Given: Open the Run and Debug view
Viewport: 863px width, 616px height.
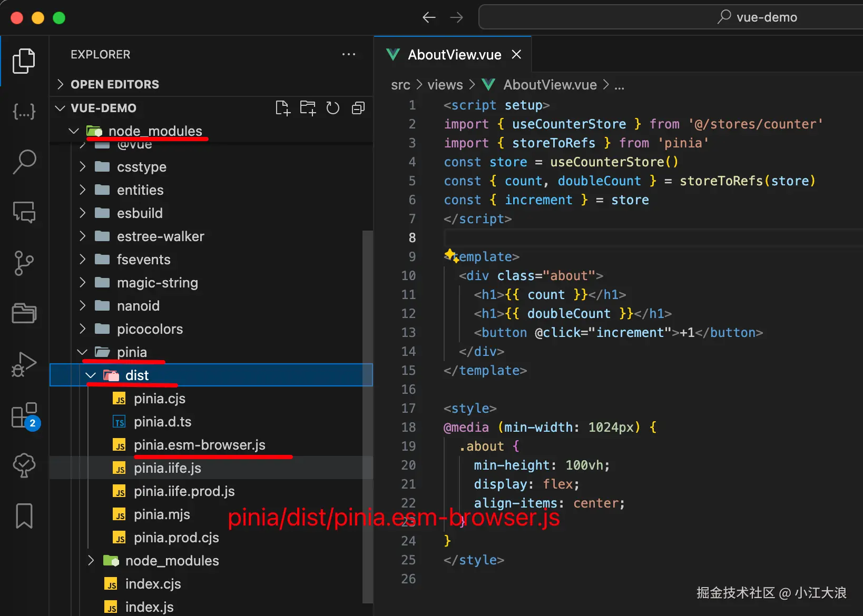Looking at the screenshot, I should coord(24,364).
